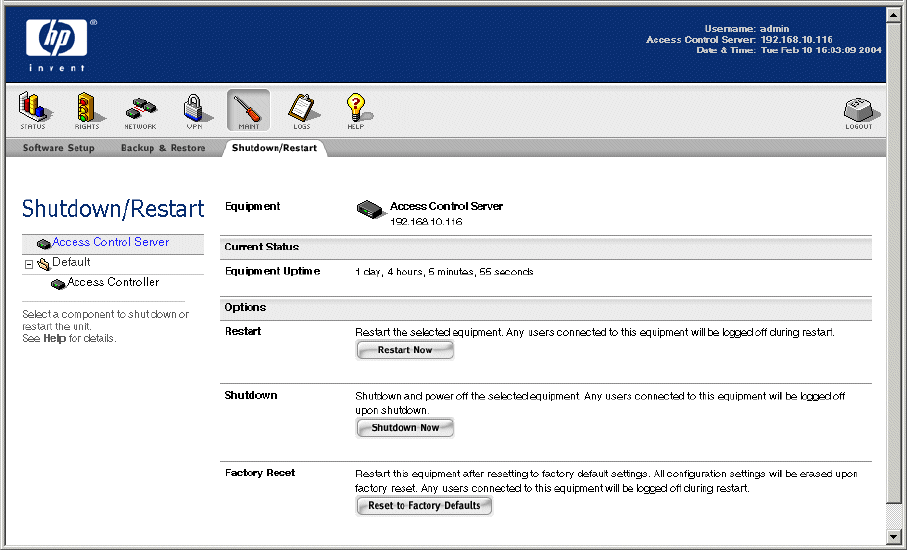Click the scrollbar down arrow
This screenshot has height=550, width=907.
(896, 536)
